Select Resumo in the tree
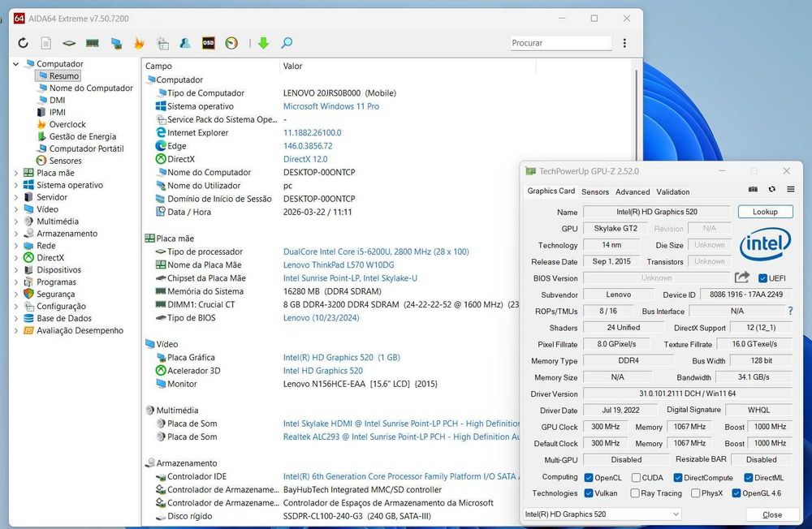The image size is (812, 529). 59,75
